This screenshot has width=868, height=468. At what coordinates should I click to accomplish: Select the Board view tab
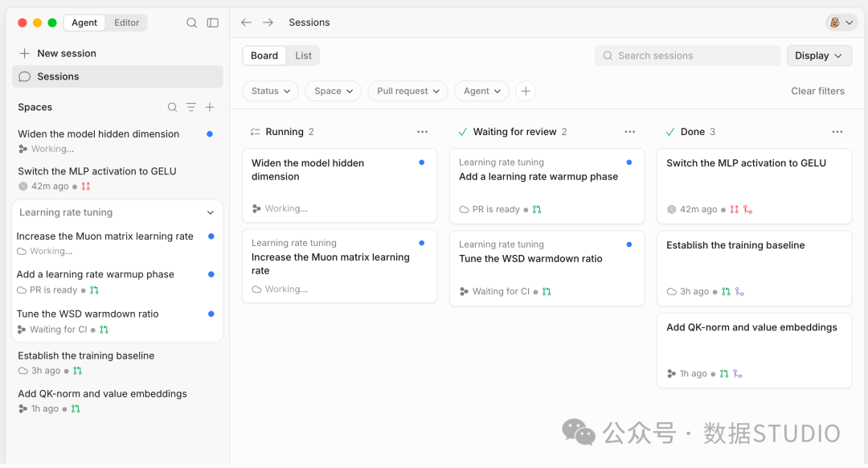pos(264,55)
